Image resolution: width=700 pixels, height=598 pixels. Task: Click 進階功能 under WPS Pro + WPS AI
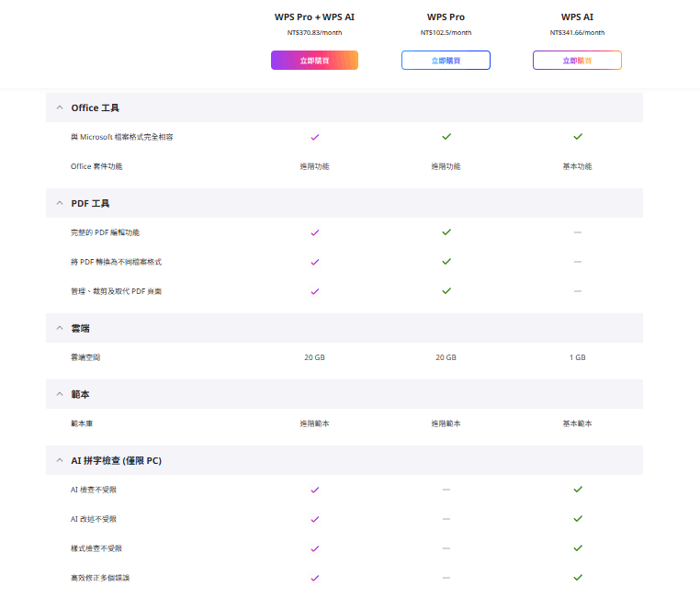[x=314, y=166]
